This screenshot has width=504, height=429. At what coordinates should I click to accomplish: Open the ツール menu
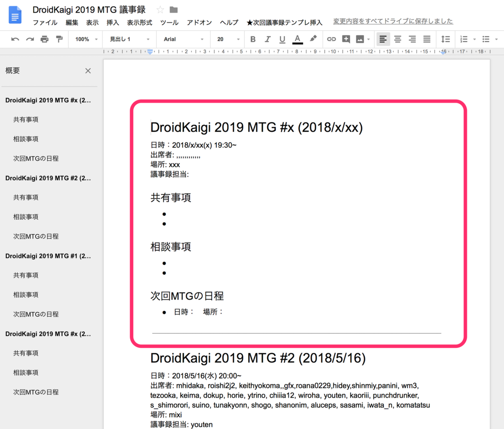tap(169, 22)
